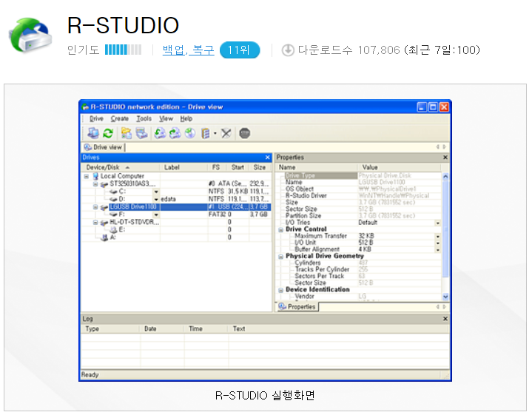Viewport: 532px width, 415px height.
Task: Sort by the Device/Disk column header
Action: click(x=120, y=167)
